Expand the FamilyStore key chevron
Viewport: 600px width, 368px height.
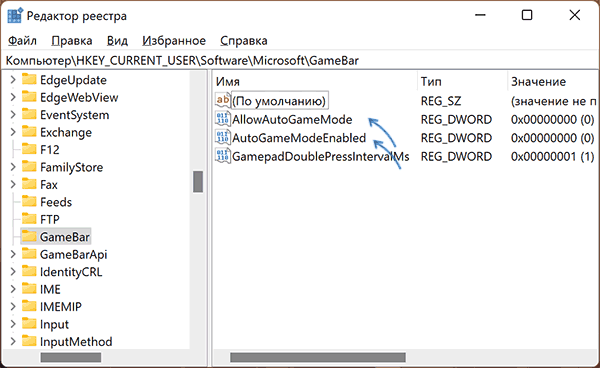(x=13, y=167)
